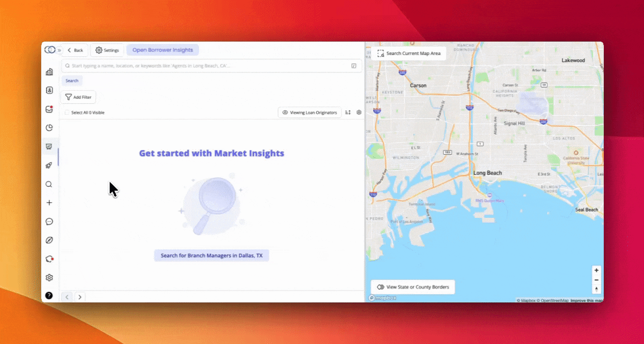Viewport: 644px width, 344px height.
Task: Open the sort order options icon
Action: tap(348, 113)
